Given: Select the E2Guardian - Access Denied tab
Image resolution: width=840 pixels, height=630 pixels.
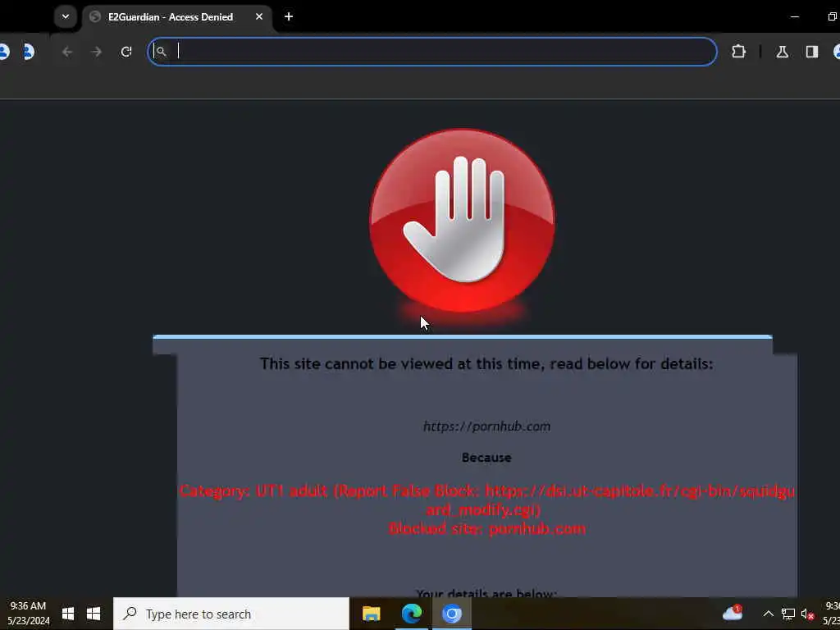Looking at the screenshot, I should tap(177, 16).
